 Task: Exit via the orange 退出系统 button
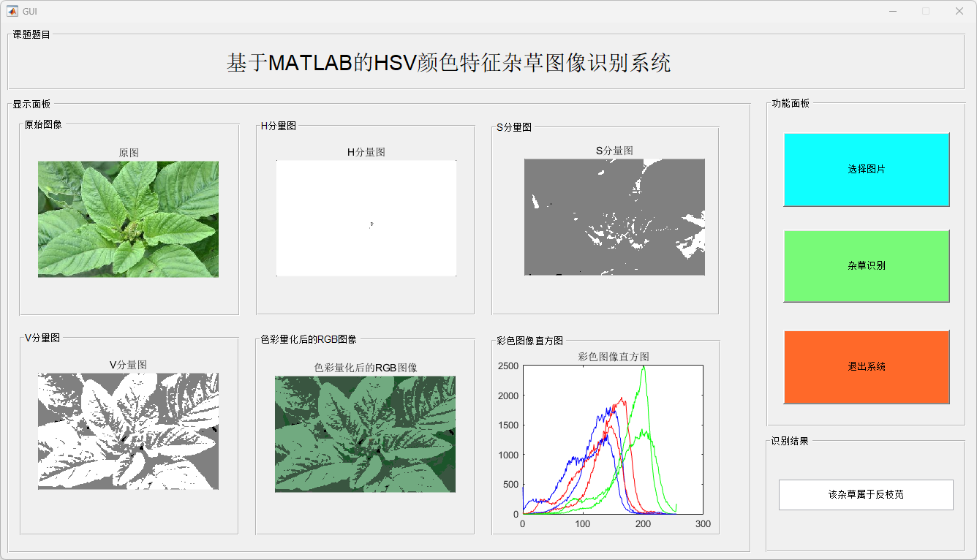(x=866, y=367)
